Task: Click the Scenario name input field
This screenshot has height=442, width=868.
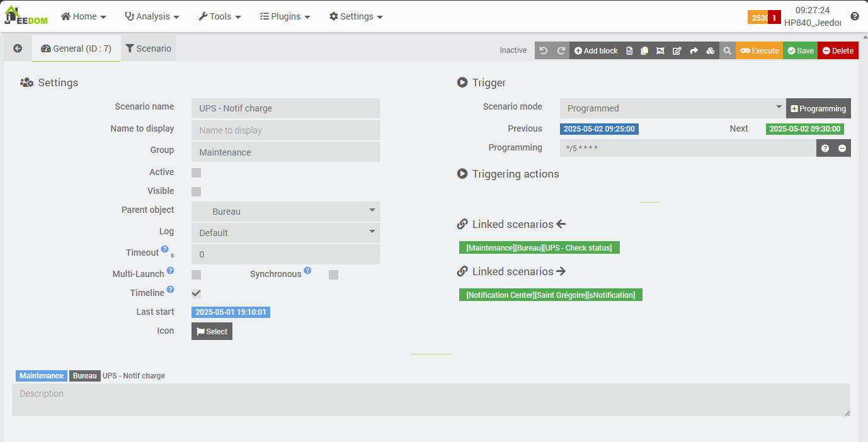Action: [285, 108]
